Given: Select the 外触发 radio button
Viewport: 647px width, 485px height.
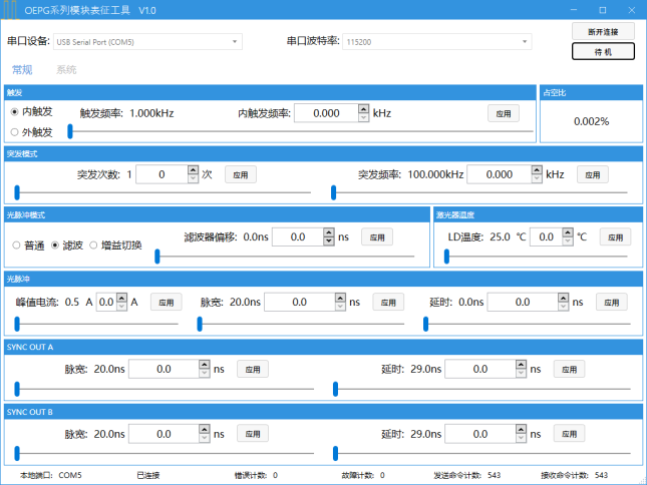Looking at the screenshot, I should tap(14, 132).
